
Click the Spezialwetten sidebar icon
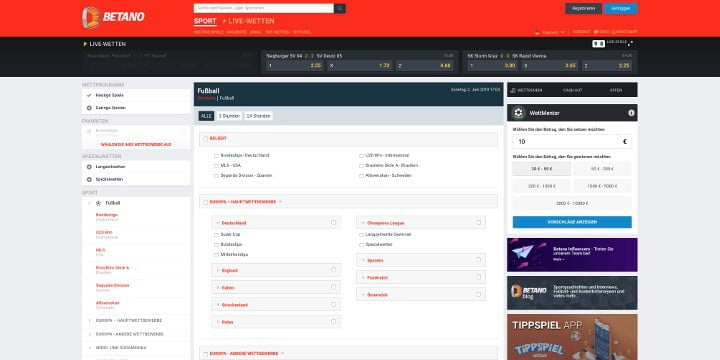(89, 180)
